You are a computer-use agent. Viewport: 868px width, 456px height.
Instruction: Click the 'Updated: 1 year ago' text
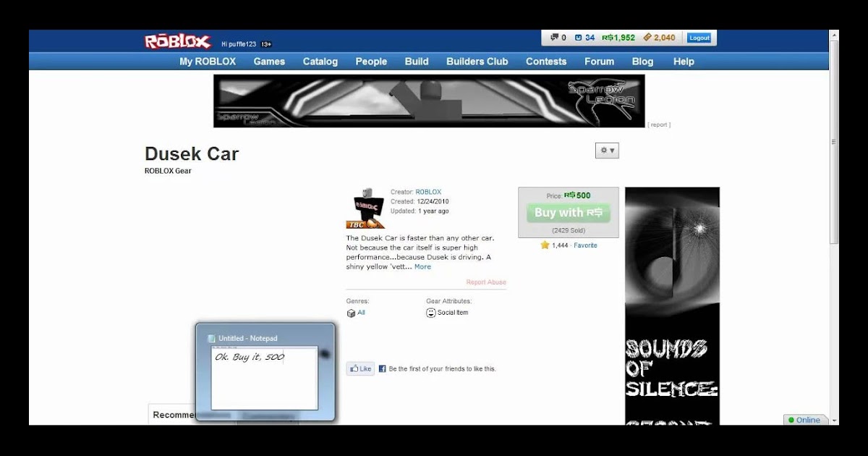(420, 211)
